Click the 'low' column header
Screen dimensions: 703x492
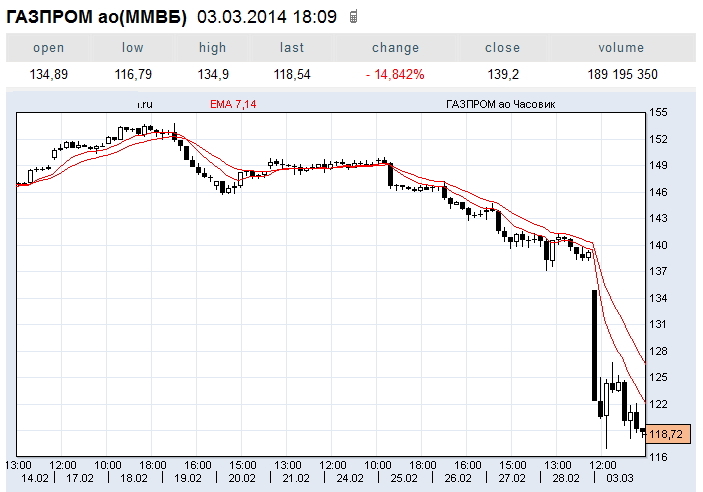(x=133, y=48)
